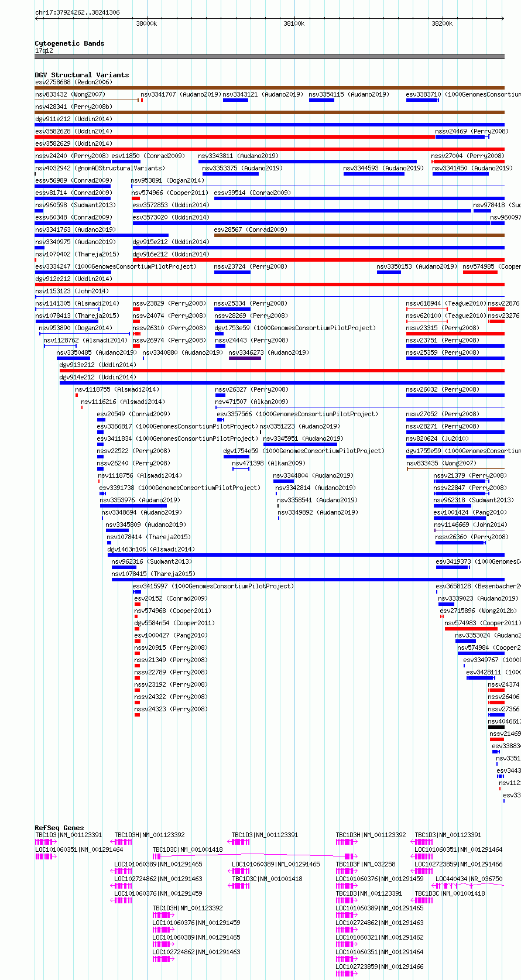Click variant label nsv3341707 (Audano2019)

[180, 94]
